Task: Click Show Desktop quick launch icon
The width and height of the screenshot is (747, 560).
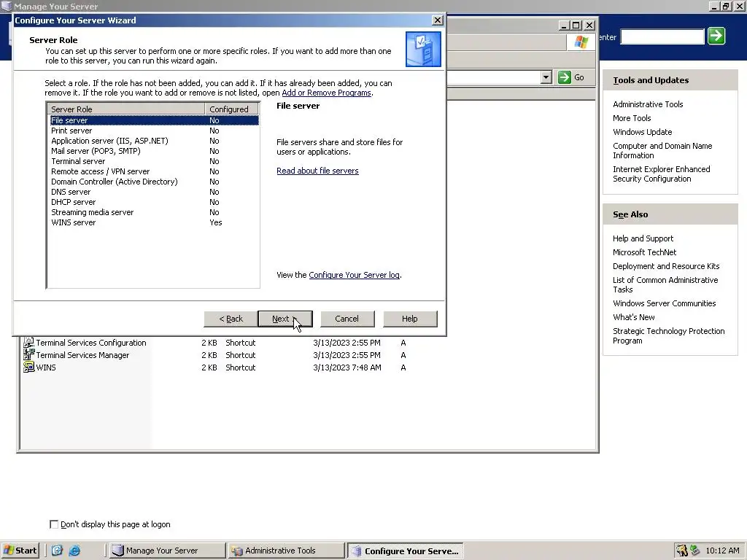Action: pos(57,551)
